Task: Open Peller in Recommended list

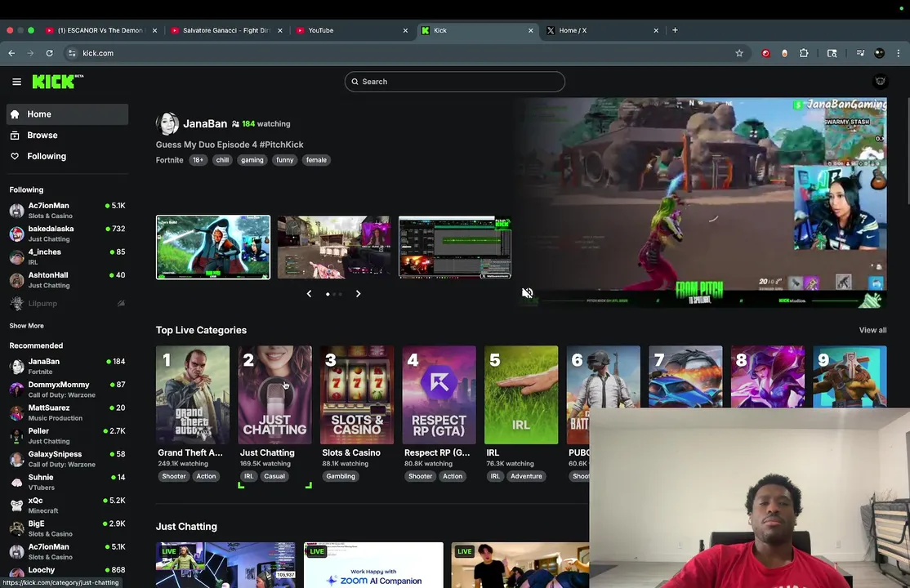Action: (x=67, y=436)
